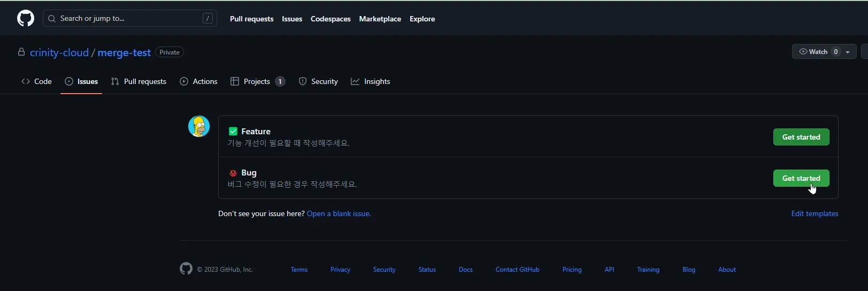Screen dimensions: 868x291
Task: Go to Codespaces in top navigation
Action: pos(331,19)
